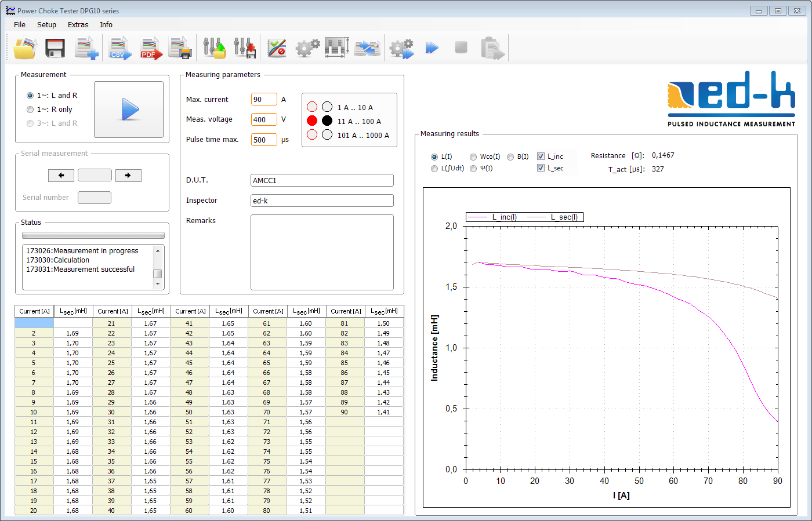The height and width of the screenshot is (521, 812).
Task: Click the next serial measurement arrow
Action: tap(128, 176)
